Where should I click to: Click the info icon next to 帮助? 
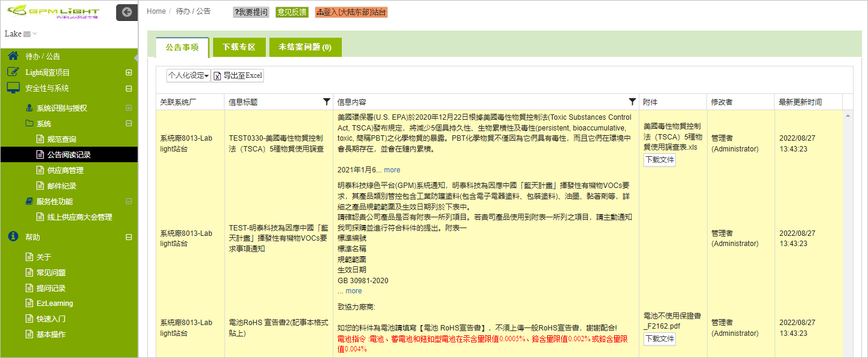pos(13,237)
